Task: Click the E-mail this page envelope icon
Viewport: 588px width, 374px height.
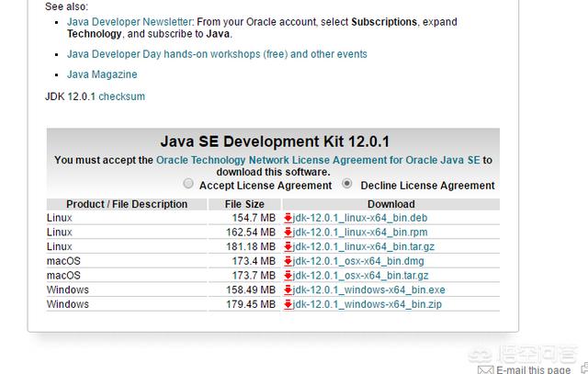Action: point(485,370)
